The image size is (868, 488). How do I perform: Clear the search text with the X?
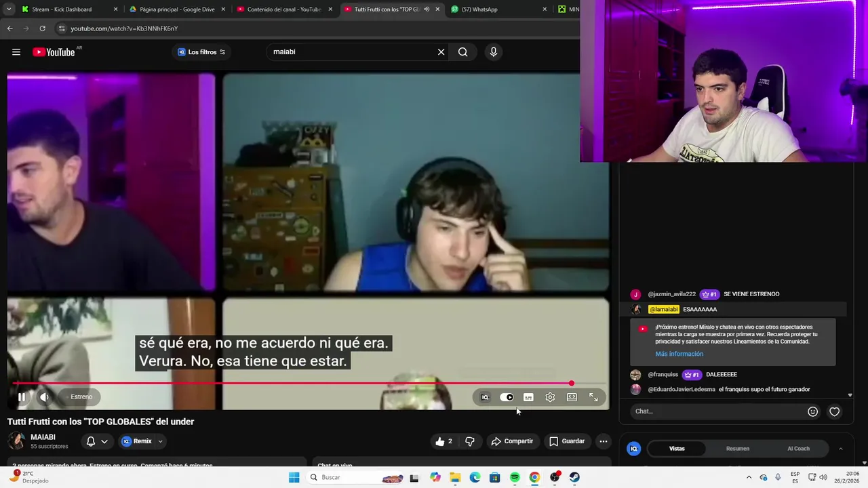pos(441,52)
